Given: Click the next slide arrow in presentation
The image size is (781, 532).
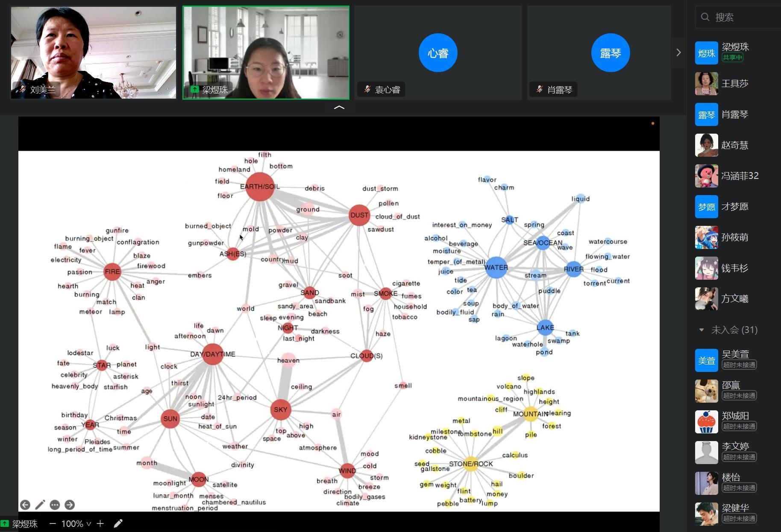Looking at the screenshot, I should click(x=70, y=505).
